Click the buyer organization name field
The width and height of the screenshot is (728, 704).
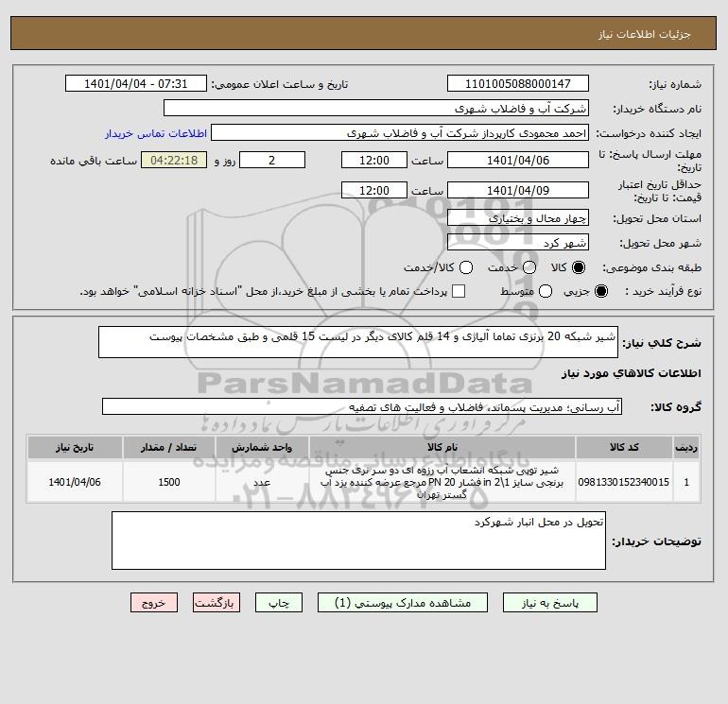[x=376, y=109]
